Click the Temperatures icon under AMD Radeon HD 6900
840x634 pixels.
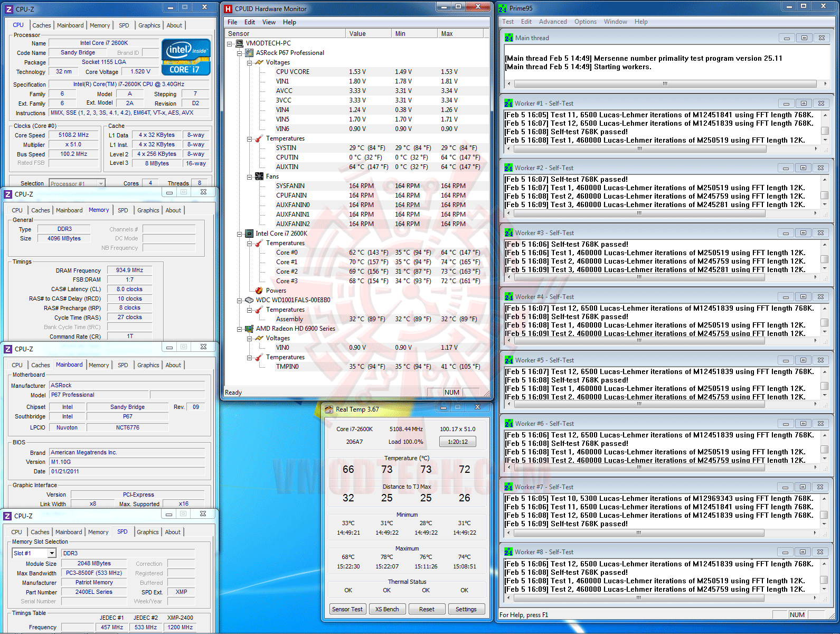pos(259,357)
